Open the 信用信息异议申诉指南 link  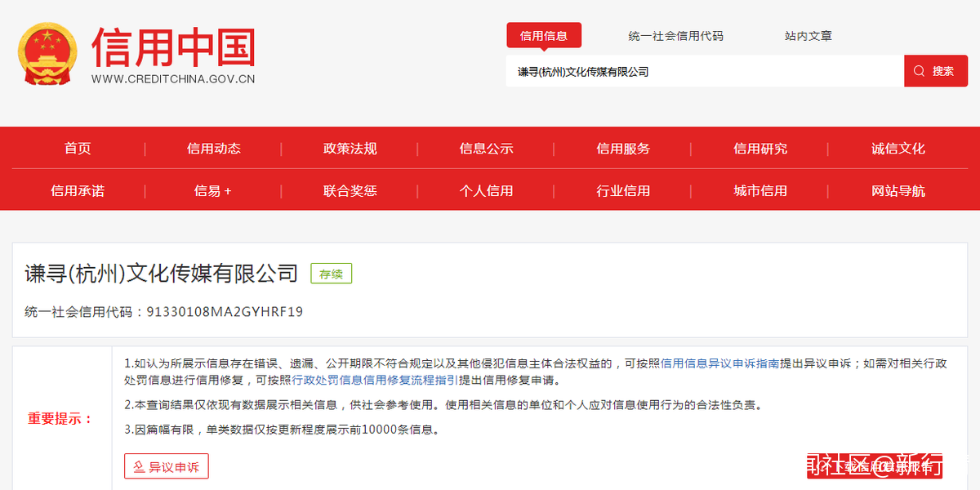click(719, 363)
